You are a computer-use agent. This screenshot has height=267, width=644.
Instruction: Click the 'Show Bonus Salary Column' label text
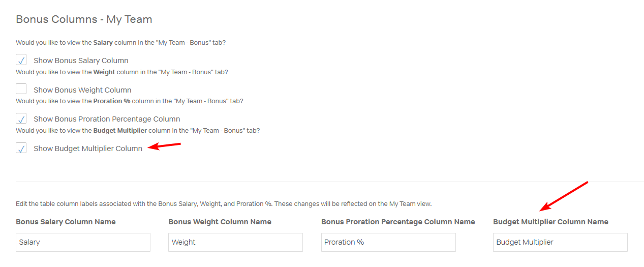tap(81, 61)
